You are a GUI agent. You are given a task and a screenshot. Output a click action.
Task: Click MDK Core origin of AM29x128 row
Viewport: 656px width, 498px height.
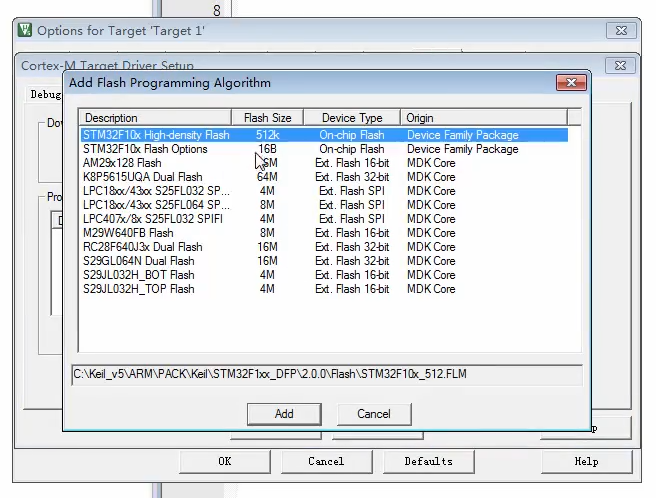[x=431, y=163]
